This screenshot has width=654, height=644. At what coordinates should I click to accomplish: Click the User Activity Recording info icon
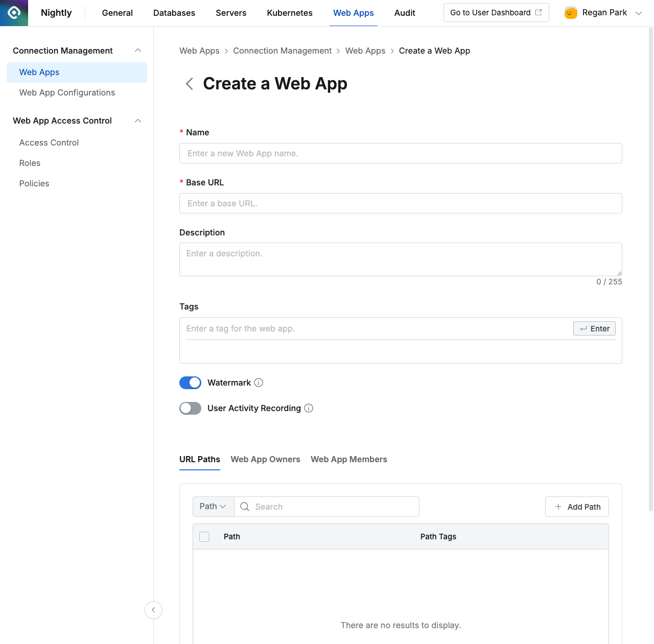coord(309,408)
